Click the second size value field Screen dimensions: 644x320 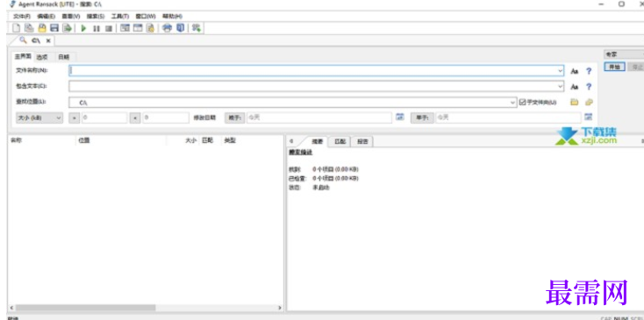click(x=166, y=117)
